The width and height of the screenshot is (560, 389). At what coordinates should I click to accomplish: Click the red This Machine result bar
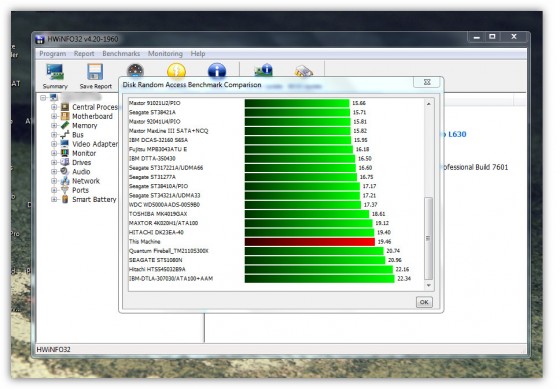tap(310, 242)
